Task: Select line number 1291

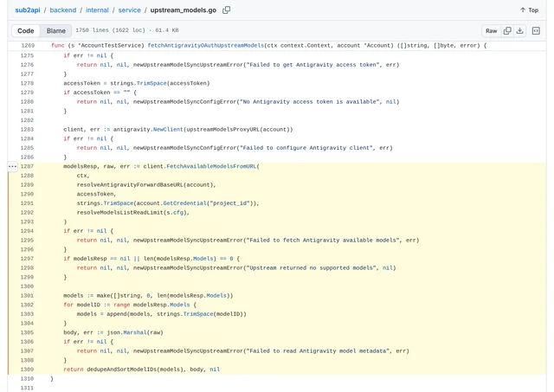Action: tap(27, 203)
